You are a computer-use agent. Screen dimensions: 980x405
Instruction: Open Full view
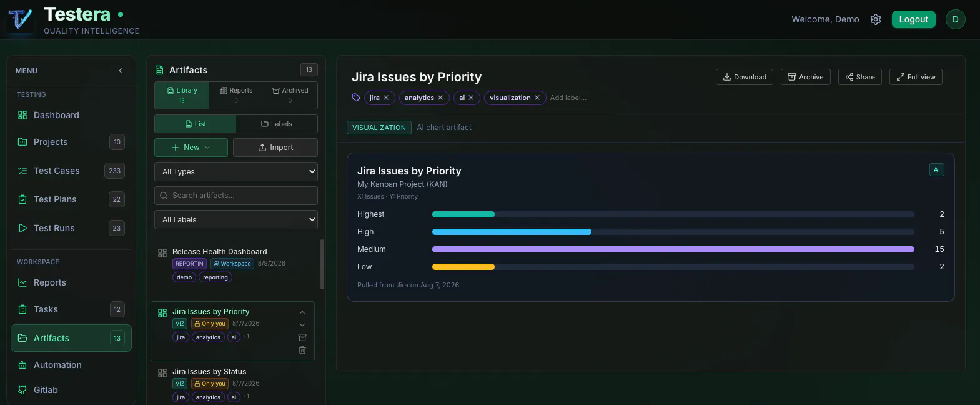916,77
